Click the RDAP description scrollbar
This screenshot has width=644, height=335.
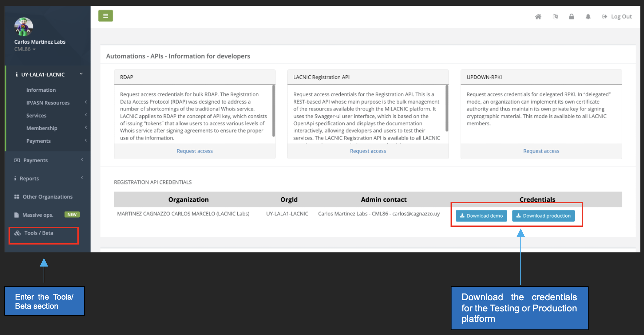273,111
